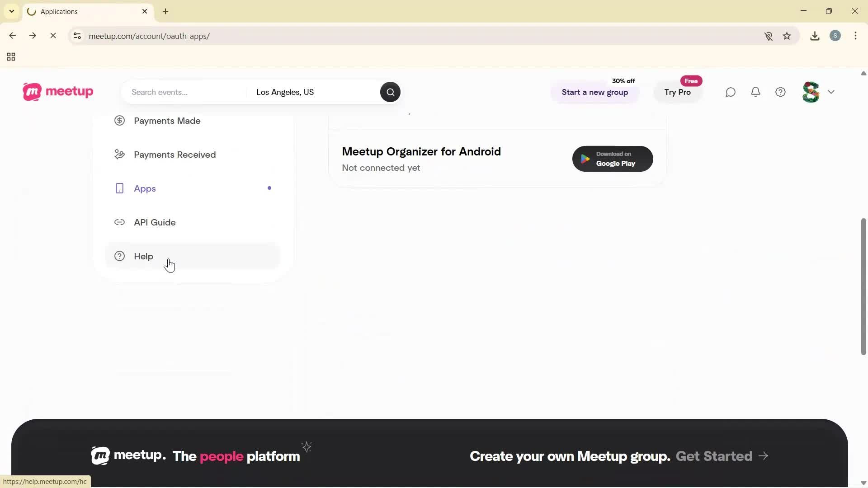Click the Payments Received icon
The image size is (868, 488).
[119, 154]
